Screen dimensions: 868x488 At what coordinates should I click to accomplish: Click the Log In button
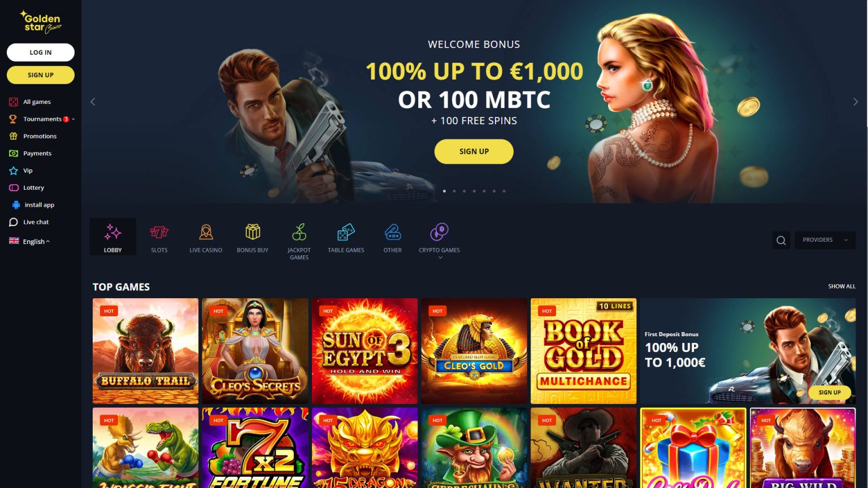pyautogui.click(x=41, y=53)
